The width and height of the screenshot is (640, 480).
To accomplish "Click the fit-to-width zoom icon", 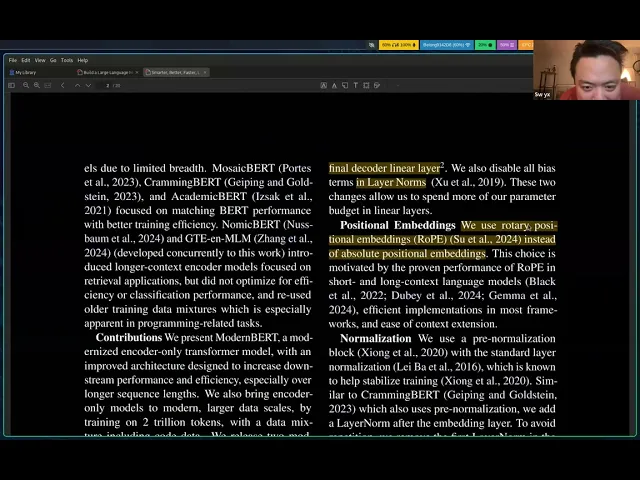I will pos(48,85).
